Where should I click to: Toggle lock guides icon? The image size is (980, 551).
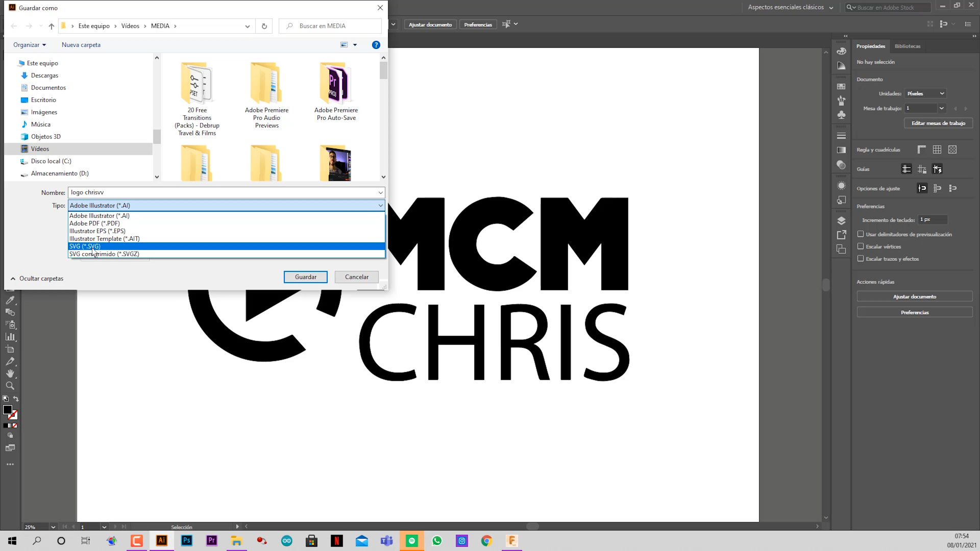(x=921, y=169)
